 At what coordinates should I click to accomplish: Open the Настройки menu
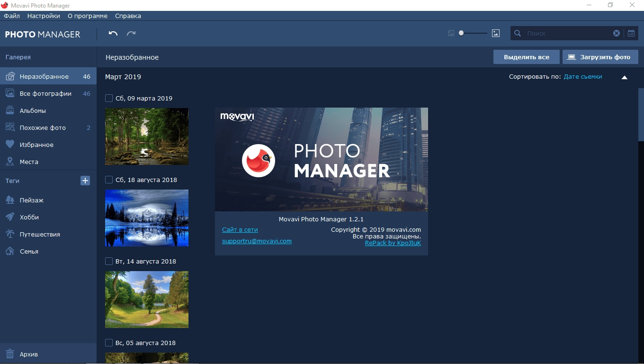pyautogui.click(x=44, y=16)
